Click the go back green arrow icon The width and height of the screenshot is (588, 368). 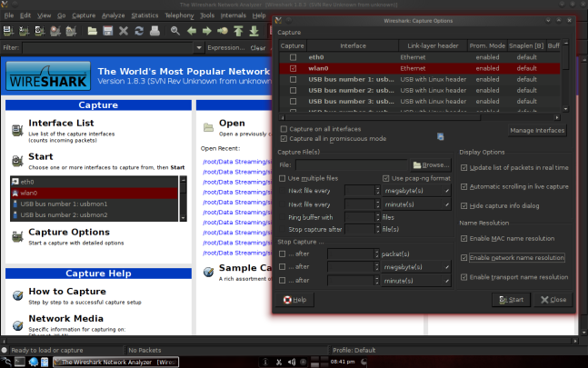click(191, 31)
